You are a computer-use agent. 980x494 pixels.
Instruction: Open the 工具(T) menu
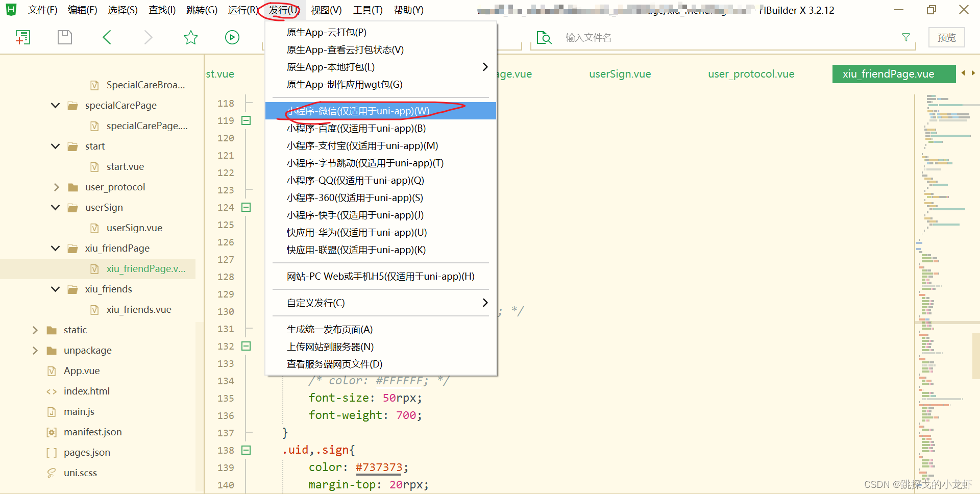click(367, 10)
